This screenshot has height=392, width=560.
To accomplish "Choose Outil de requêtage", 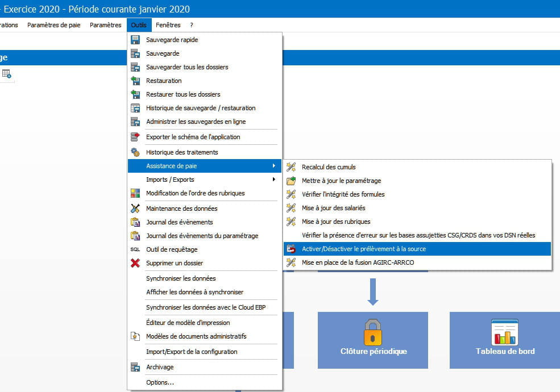I will [205, 249].
